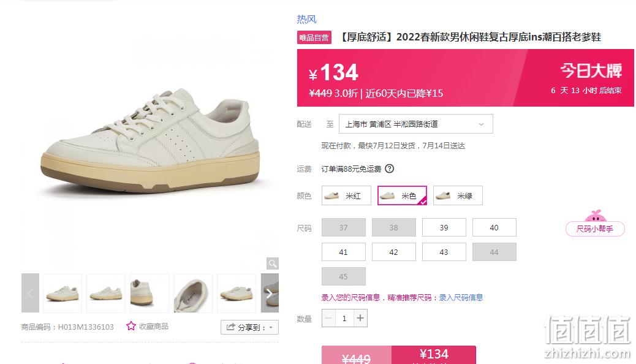Viewport: 636px width, 364px height.
Task: Pick shoe size 42
Action: (394, 252)
